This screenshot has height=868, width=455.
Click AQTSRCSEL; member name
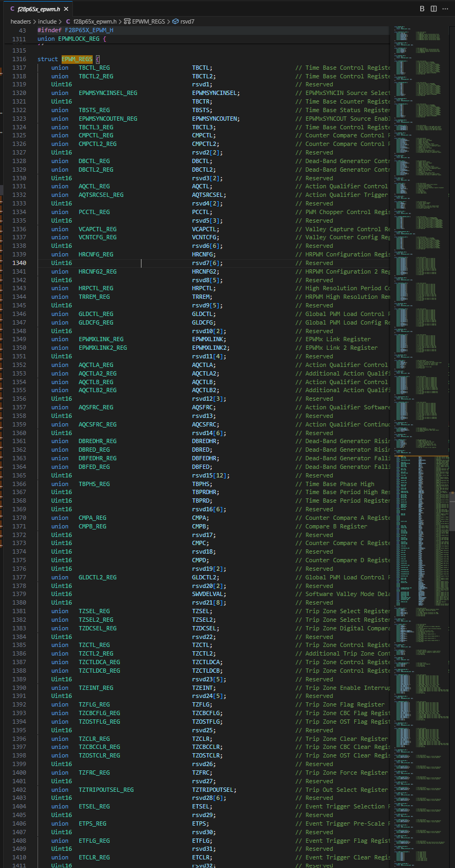tap(210, 195)
